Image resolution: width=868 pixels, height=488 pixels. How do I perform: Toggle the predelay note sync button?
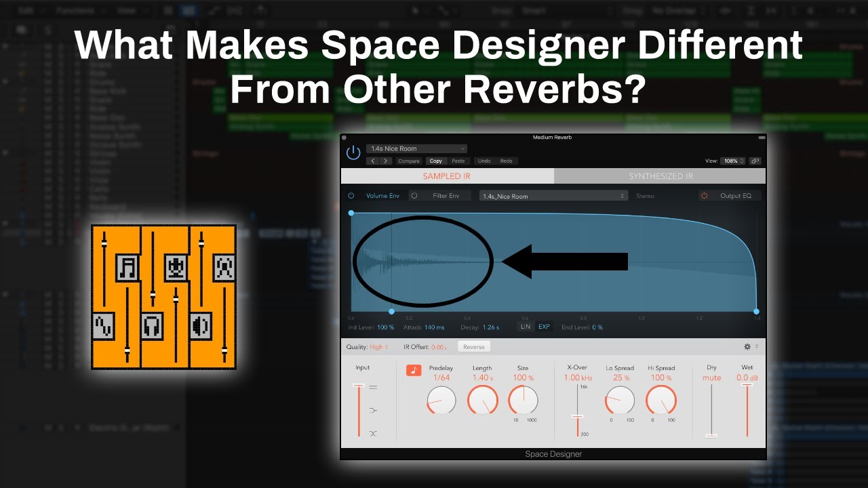click(x=414, y=370)
